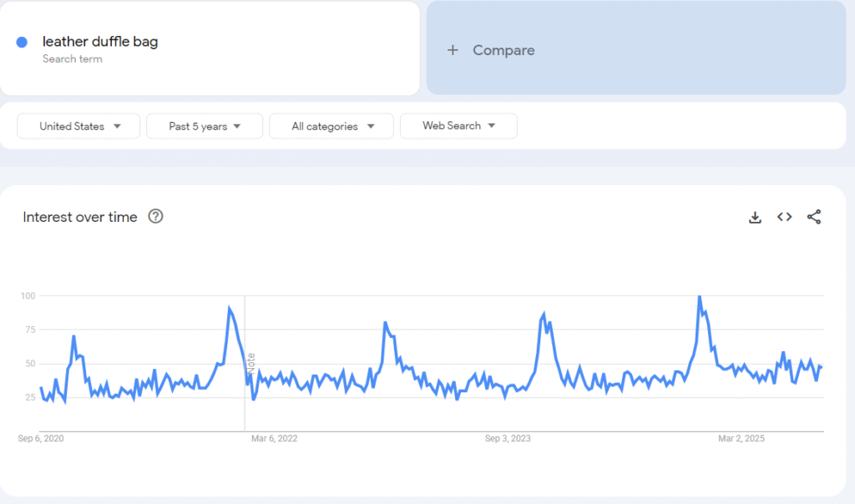Open the Past 5 years time range dropdown
This screenshot has width=855, height=504.
(x=204, y=126)
